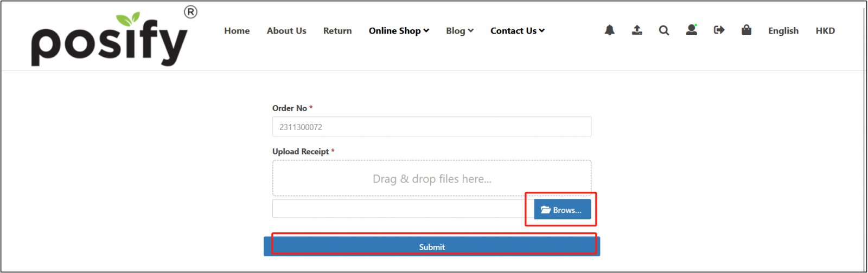
Task: Click the selected file name text box
Action: pyautogui.click(x=403, y=209)
